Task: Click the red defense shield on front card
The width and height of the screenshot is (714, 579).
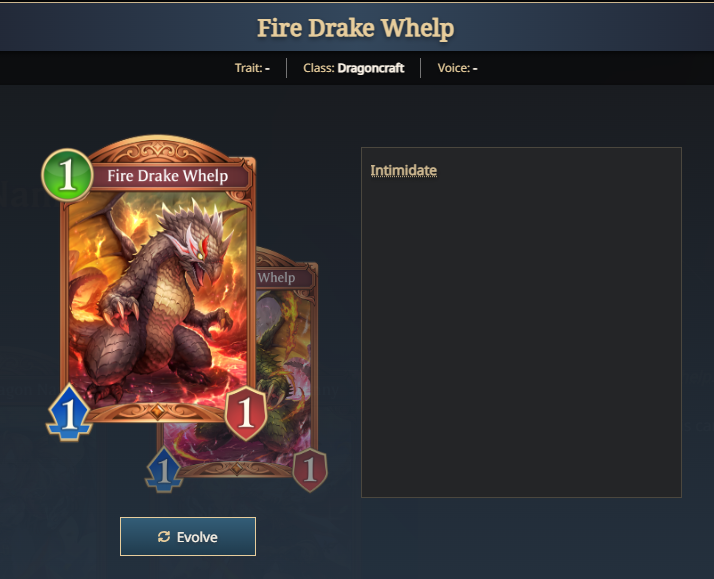Action: [x=246, y=413]
